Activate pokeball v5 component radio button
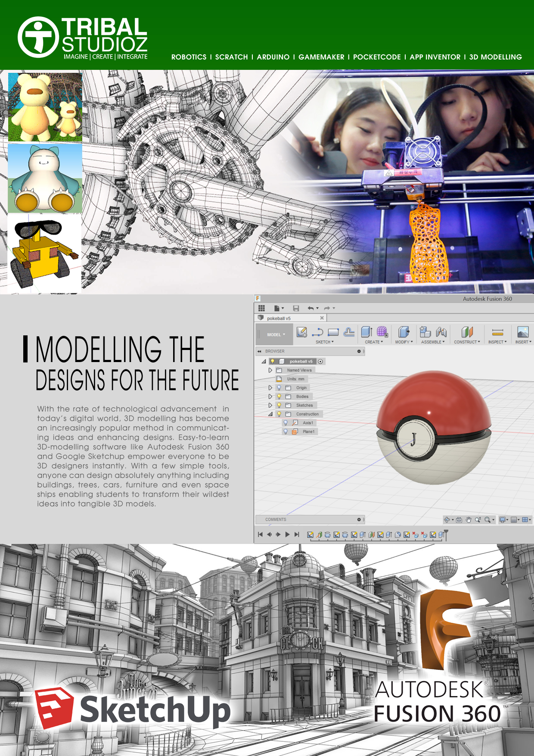 pyautogui.click(x=320, y=362)
